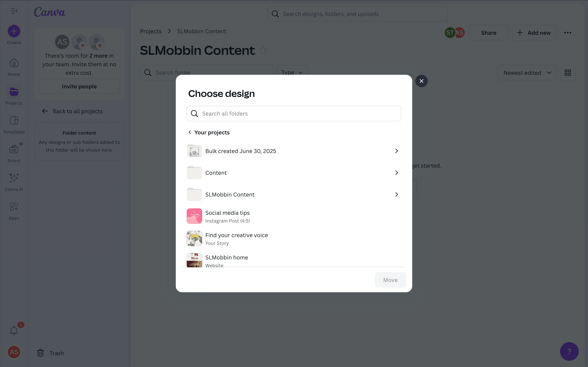
Task: Expand the Content folder in dialog
Action: (396, 173)
